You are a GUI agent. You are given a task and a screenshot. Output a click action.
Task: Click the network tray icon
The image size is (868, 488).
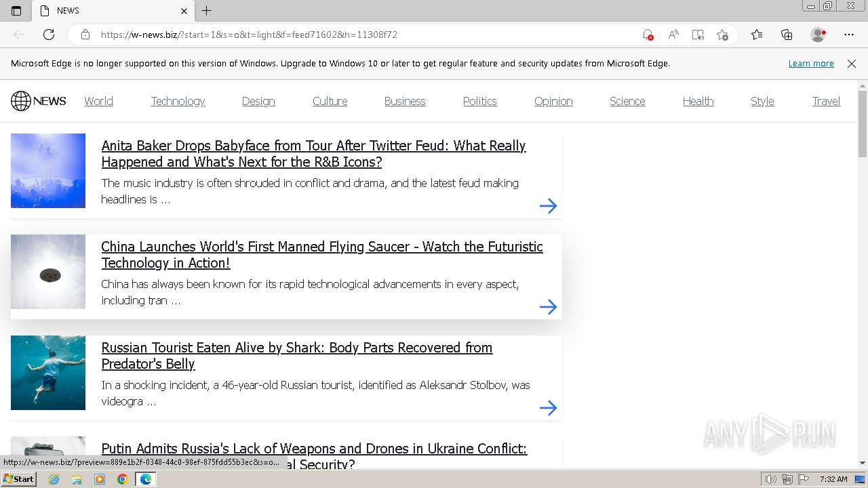[x=787, y=479]
